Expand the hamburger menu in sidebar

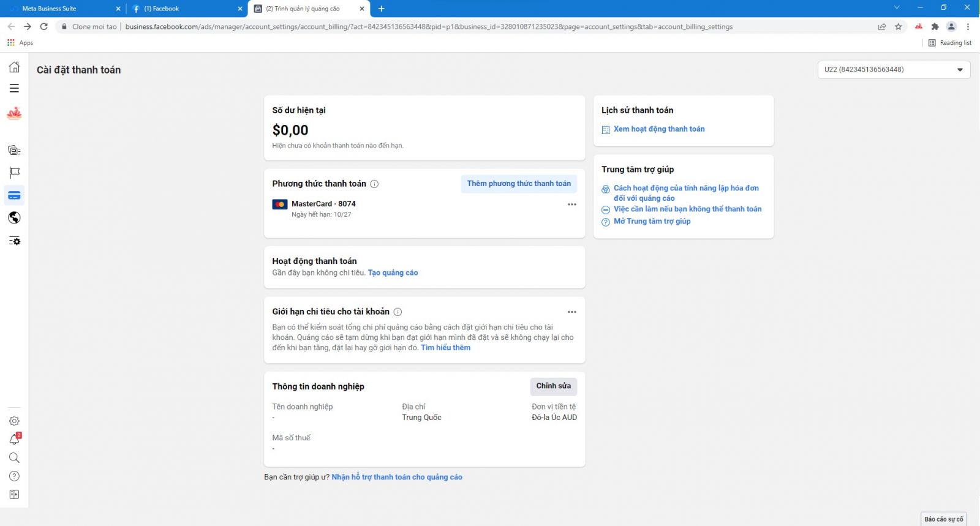[14, 88]
